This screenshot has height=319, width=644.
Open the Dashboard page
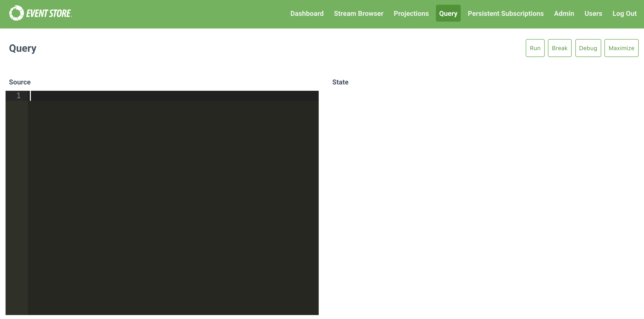pyautogui.click(x=307, y=13)
